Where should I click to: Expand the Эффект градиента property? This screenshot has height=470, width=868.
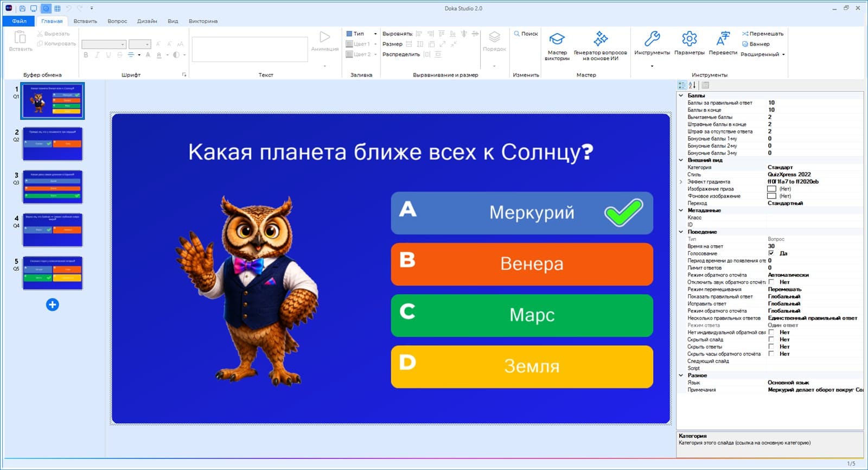click(x=681, y=182)
